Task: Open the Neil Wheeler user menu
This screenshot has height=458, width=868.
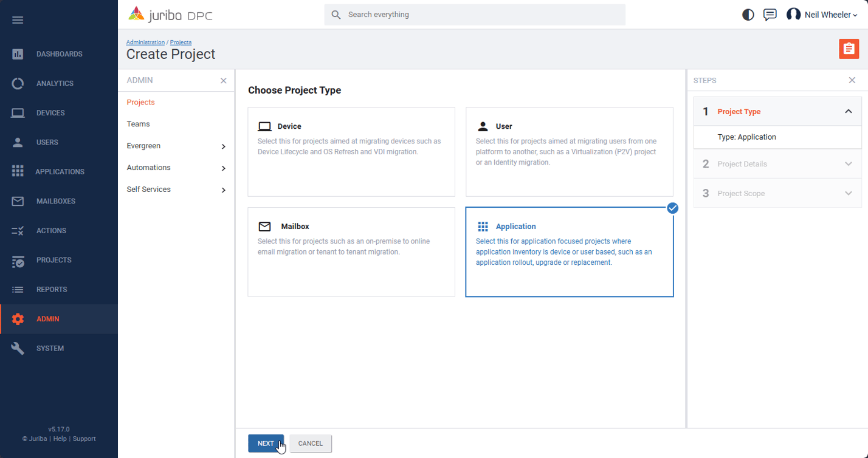Action: 821,14
